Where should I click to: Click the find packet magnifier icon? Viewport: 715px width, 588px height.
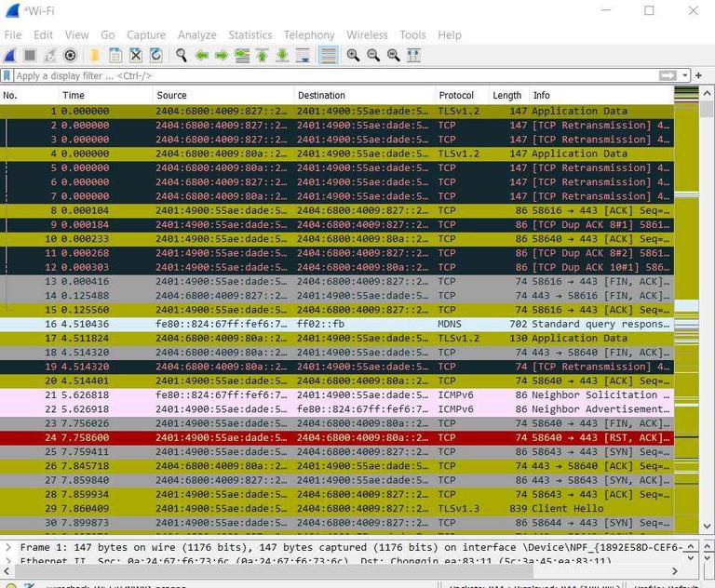tap(182, 56)
